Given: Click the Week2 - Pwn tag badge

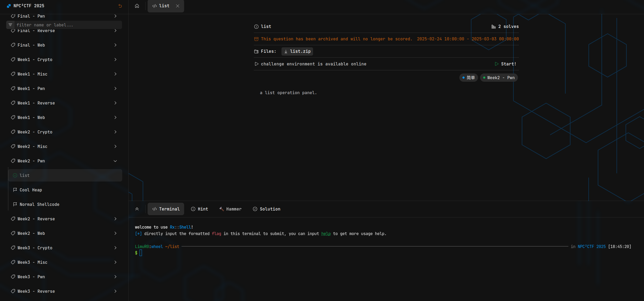Looking at the screenshot, I should point(499,78).
